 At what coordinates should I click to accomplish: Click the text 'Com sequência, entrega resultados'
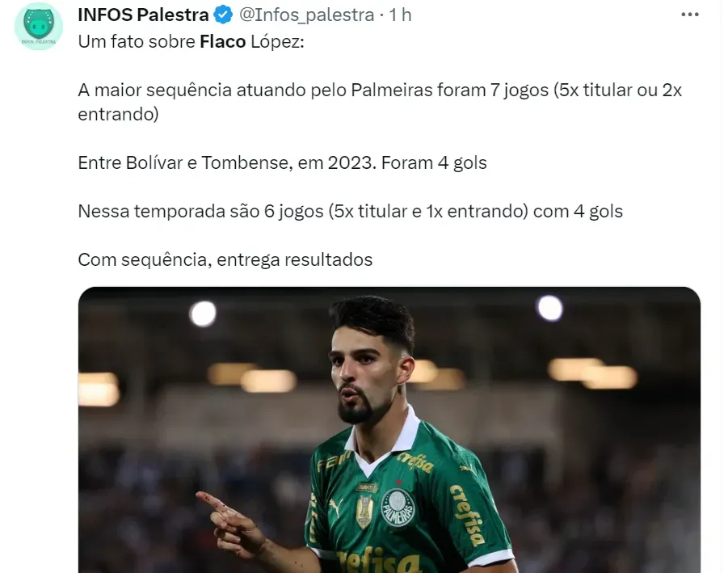[x=225, y=260]
